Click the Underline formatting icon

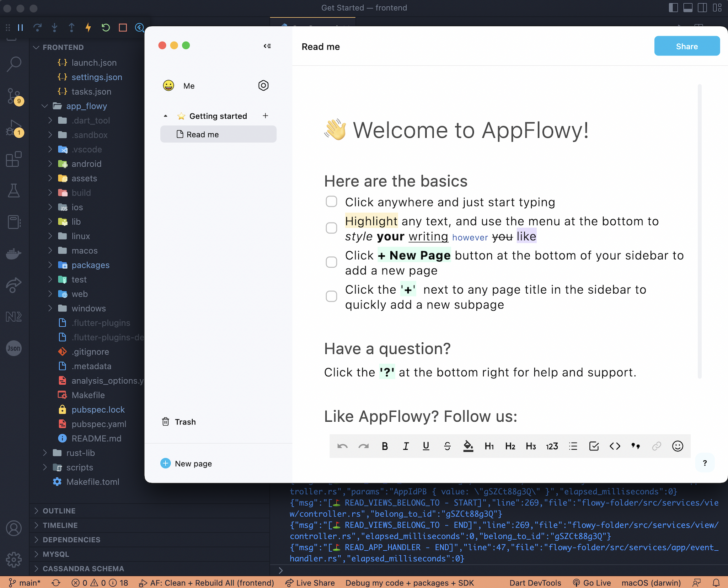[426, 445]
